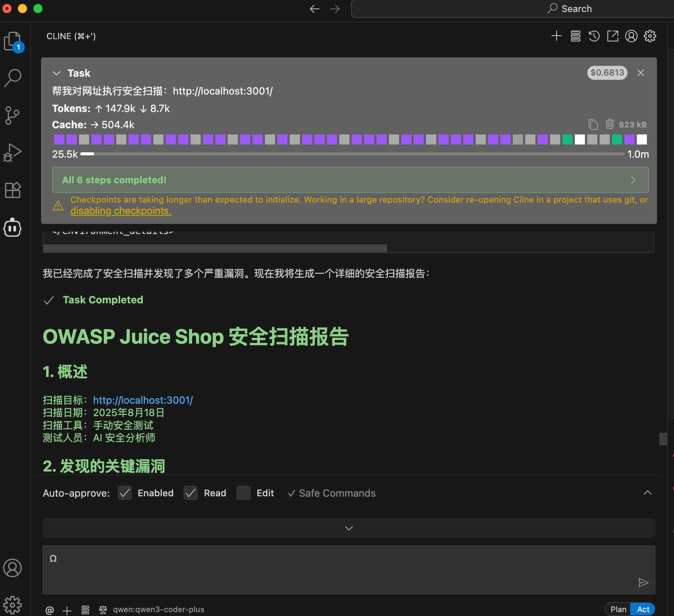Expand the 'All 6 steps completed!' checklist
This screenshot has height=616, width=674.
tap(351, 180)
